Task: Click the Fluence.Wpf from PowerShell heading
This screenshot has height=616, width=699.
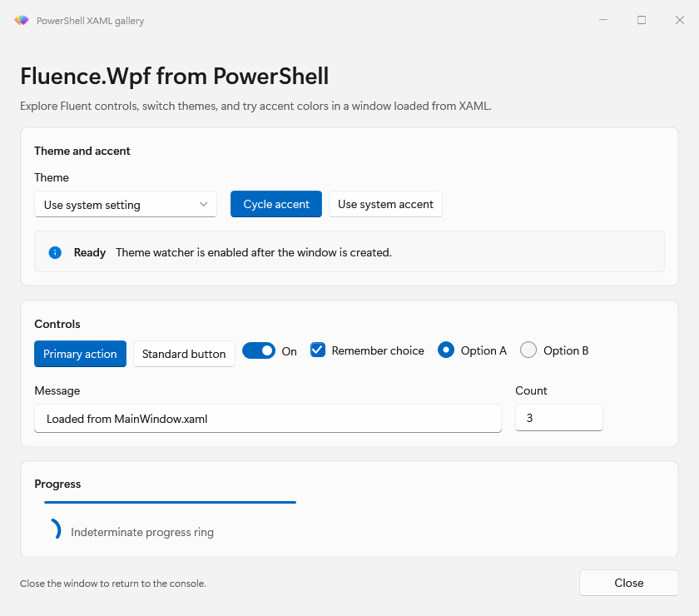Action: [175, 76]
